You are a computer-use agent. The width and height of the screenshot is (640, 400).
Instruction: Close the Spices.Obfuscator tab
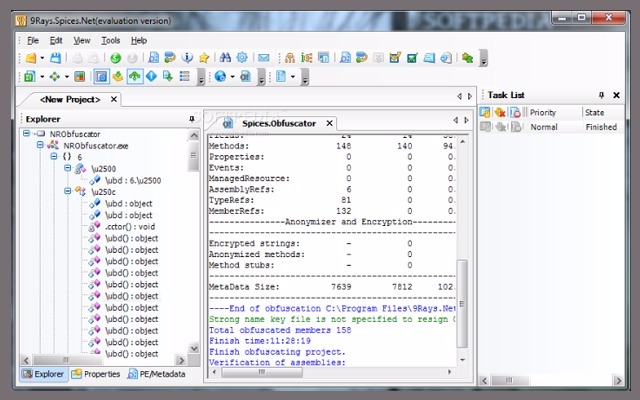point(329,123)
